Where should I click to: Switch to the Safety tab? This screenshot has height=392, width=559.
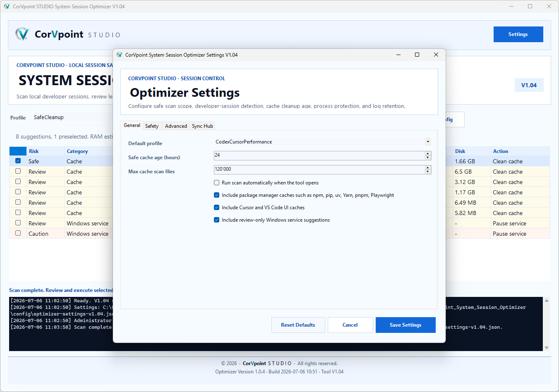[152, 126]
